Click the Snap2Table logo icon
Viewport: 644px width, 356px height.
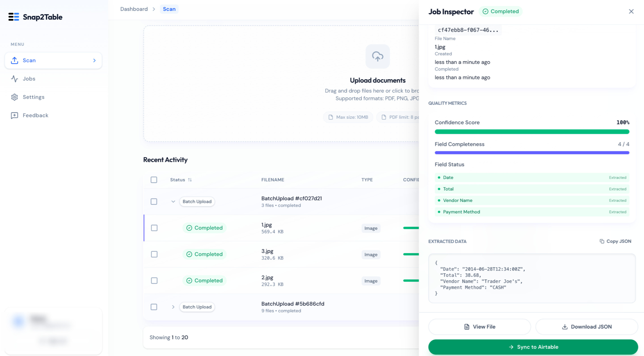pyautogui.click(x=14, y=17)
